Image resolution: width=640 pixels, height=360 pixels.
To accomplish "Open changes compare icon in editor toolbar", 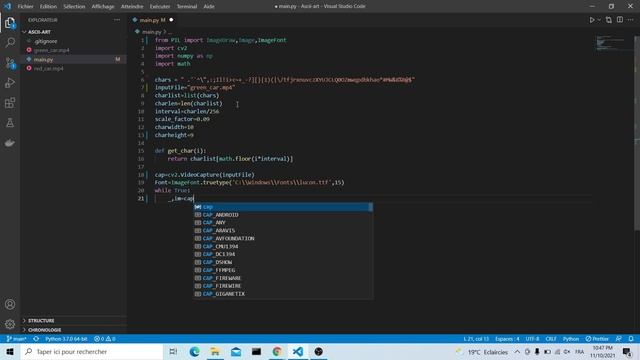I will [609, 20].
